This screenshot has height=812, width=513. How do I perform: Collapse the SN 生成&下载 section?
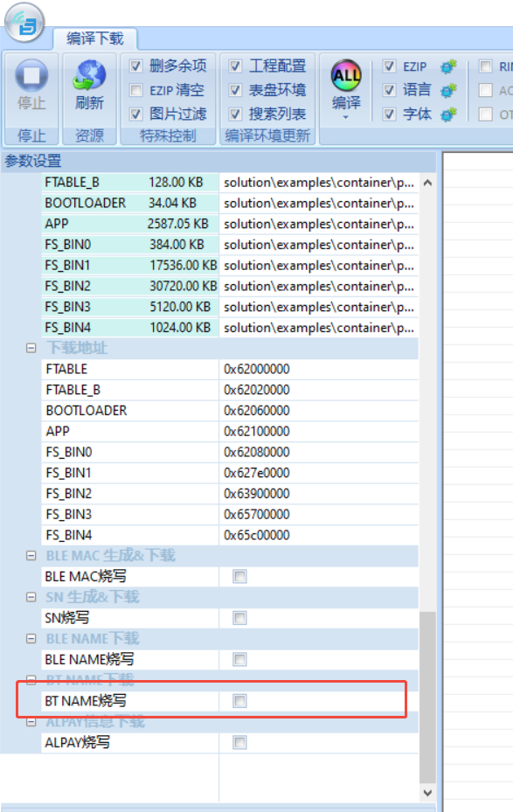(31, 597)
